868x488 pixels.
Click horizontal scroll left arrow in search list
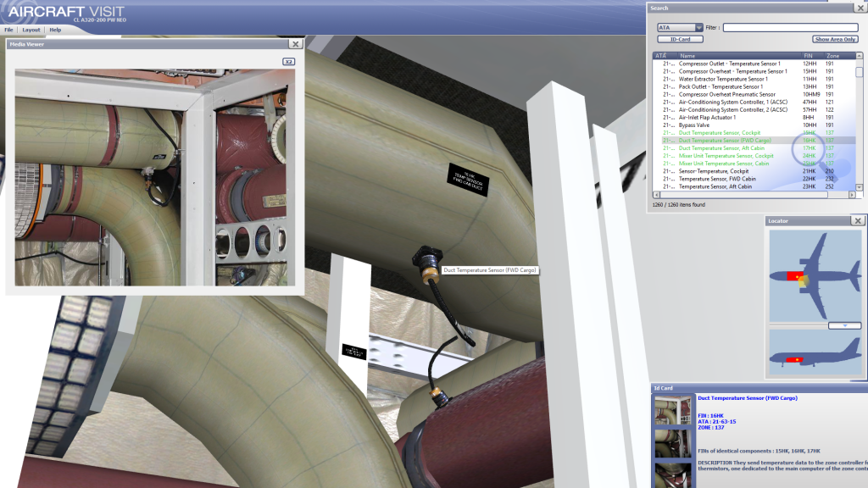pos(657,195)
